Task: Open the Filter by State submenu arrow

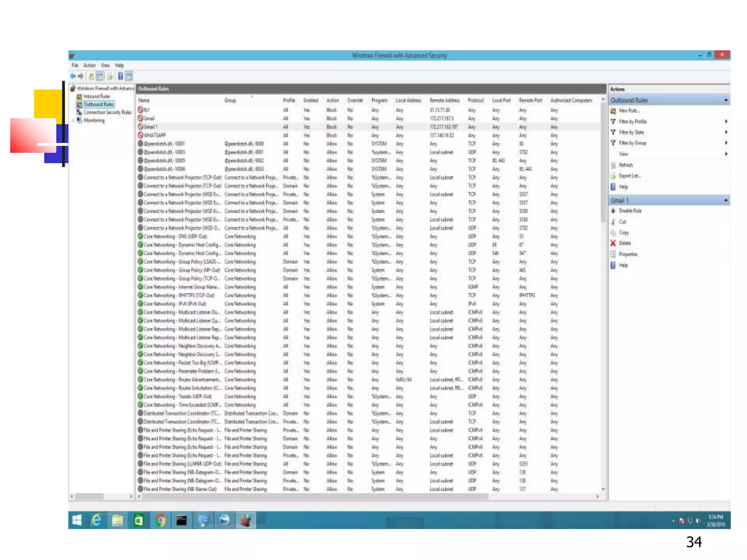Action: (x=726, y=132)
